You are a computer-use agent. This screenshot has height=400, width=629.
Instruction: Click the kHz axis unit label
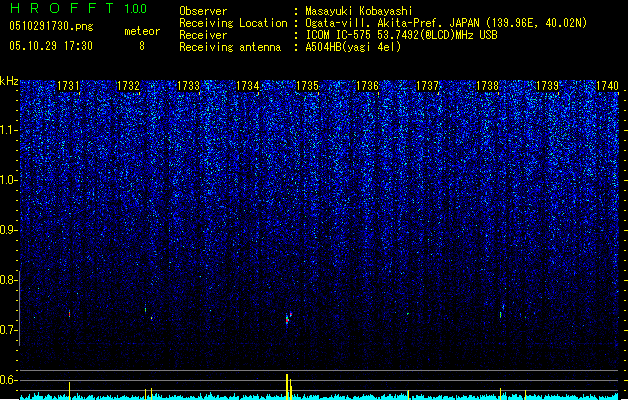click(9, 81)
